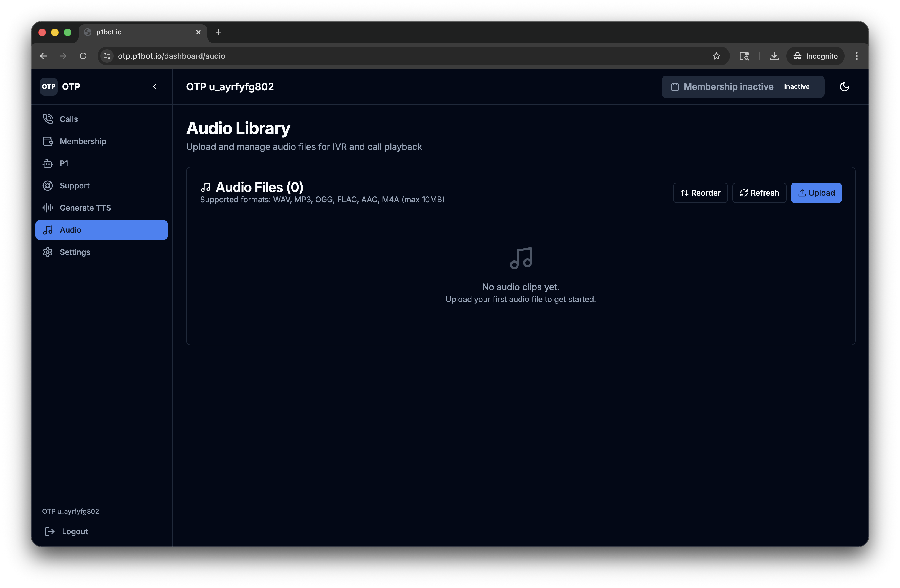The height and width of the screenshot is (588, 900).
Task: Open the P1 section
Action: 64,163
